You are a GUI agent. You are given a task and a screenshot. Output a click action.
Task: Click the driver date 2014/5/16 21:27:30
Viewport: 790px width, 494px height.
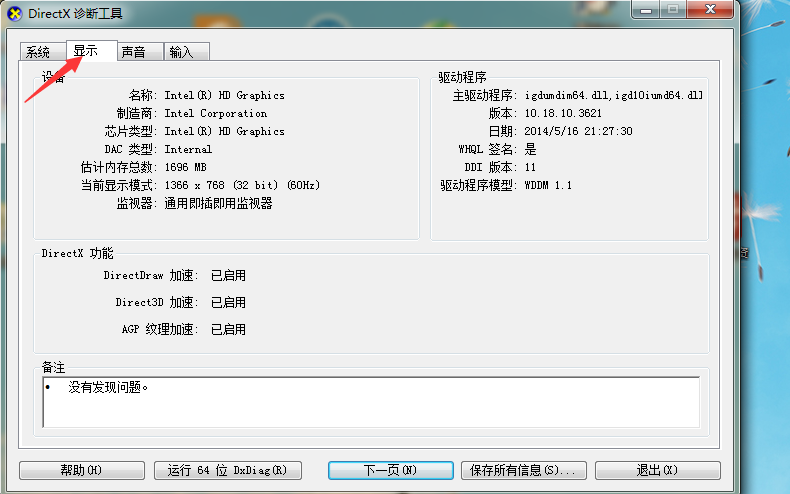click(x=578, y=131)
